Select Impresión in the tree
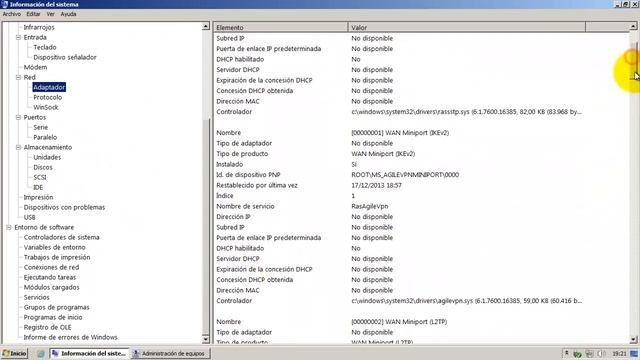This screenshot has height=360, width=640. (x=38, y=198)
